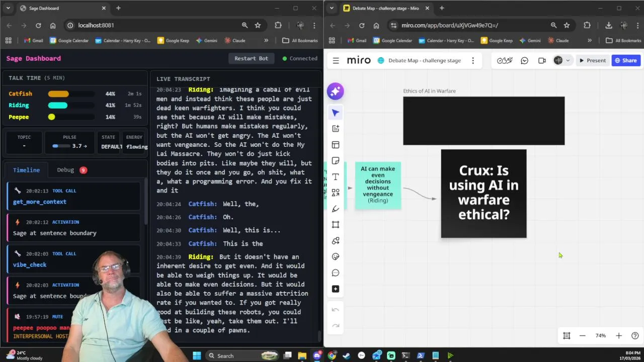644x362 pixels.
Task: Open Steam from taskbar
Action: [x=346, y=355]
